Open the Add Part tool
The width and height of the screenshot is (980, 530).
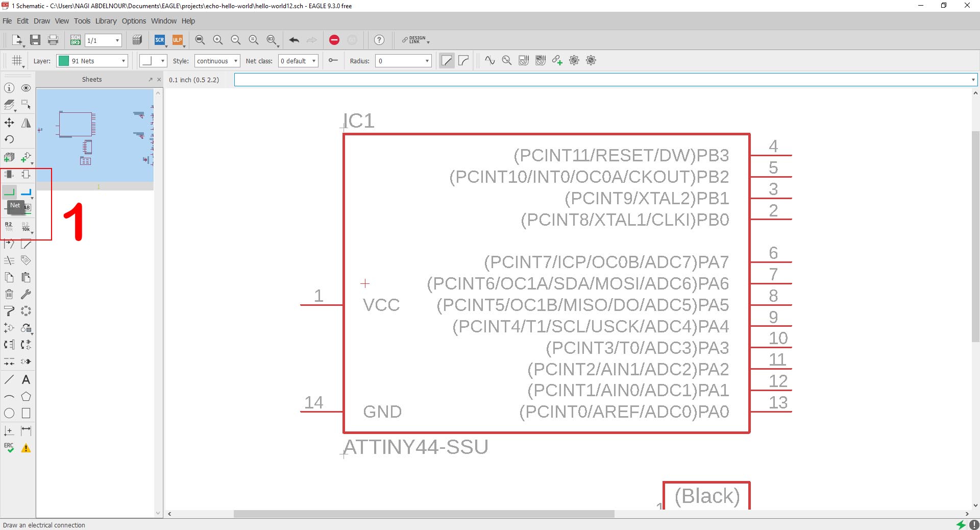click(26, 157)
